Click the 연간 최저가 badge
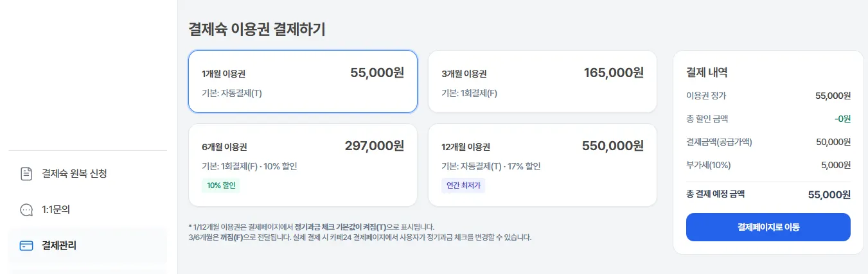Viewport: 868px width, 274px height. pos(463,185)
